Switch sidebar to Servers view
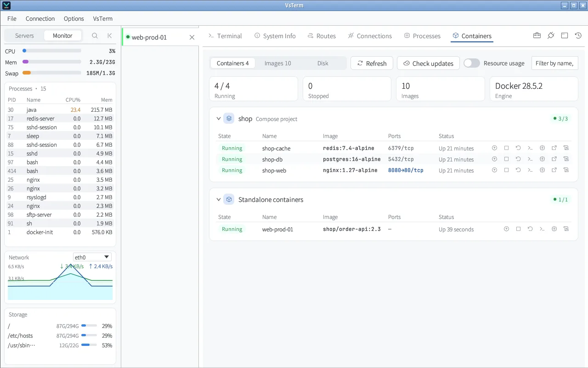Viewport: 588px width, 368px height. (x=24, y=35)
